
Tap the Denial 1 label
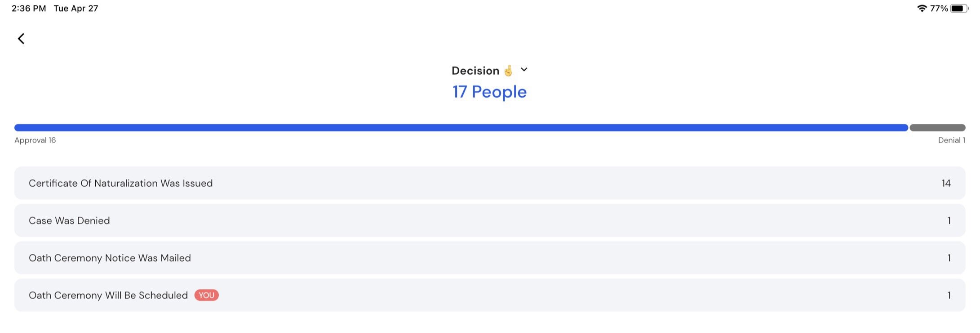pos(952,140)
